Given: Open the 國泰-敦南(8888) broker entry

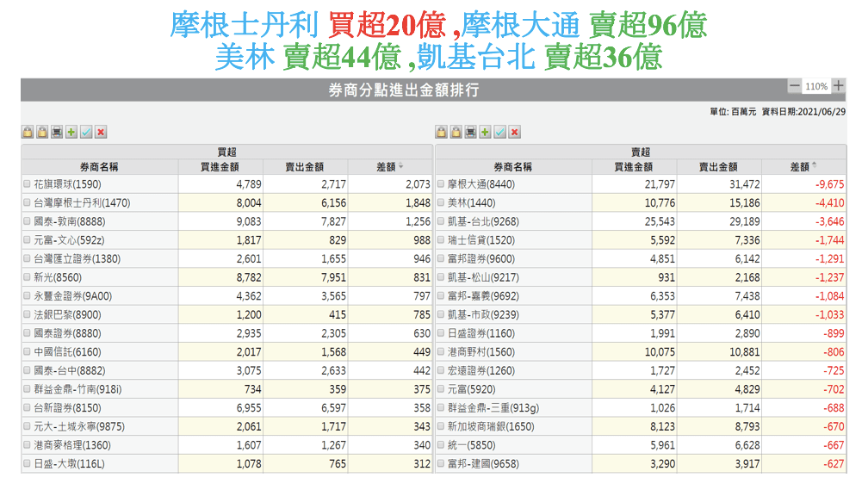Looking at the screenshot, I should tap(66, 222).
